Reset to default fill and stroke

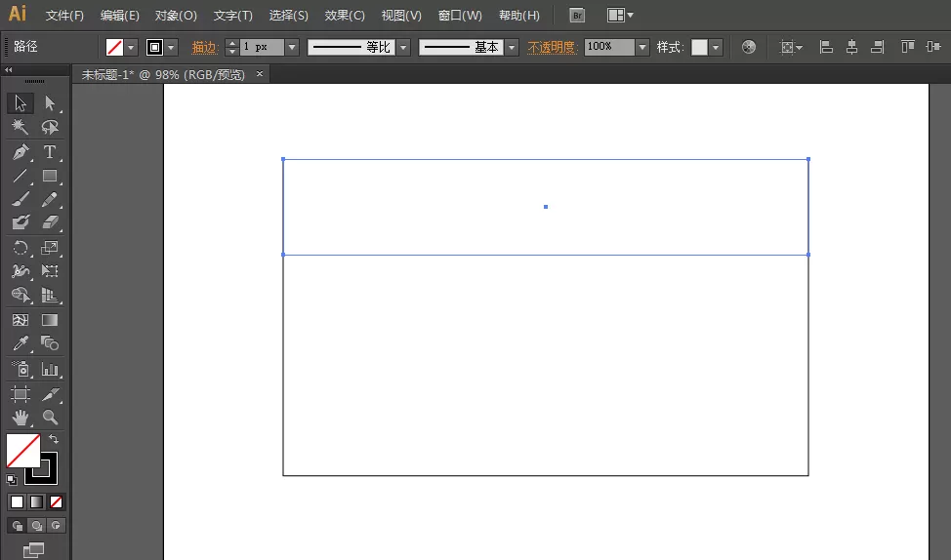point(12,480)
